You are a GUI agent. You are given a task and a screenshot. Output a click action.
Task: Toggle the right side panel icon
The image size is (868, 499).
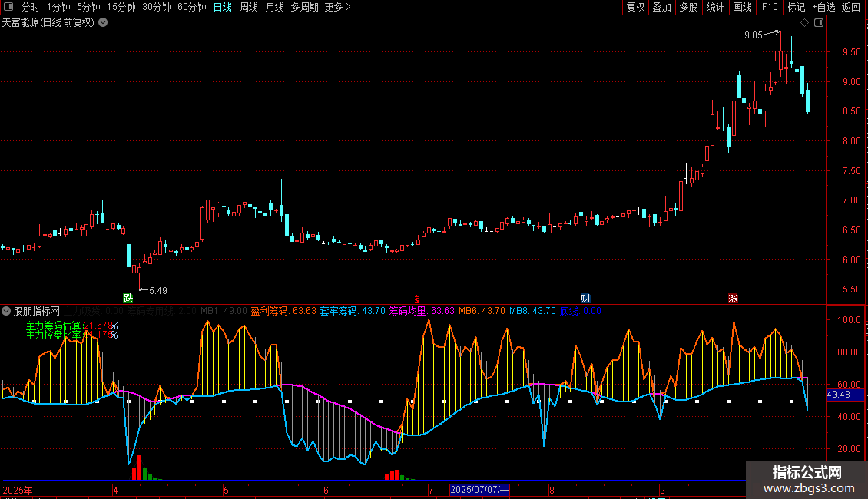pyautogui.click(x=819, y=23)
